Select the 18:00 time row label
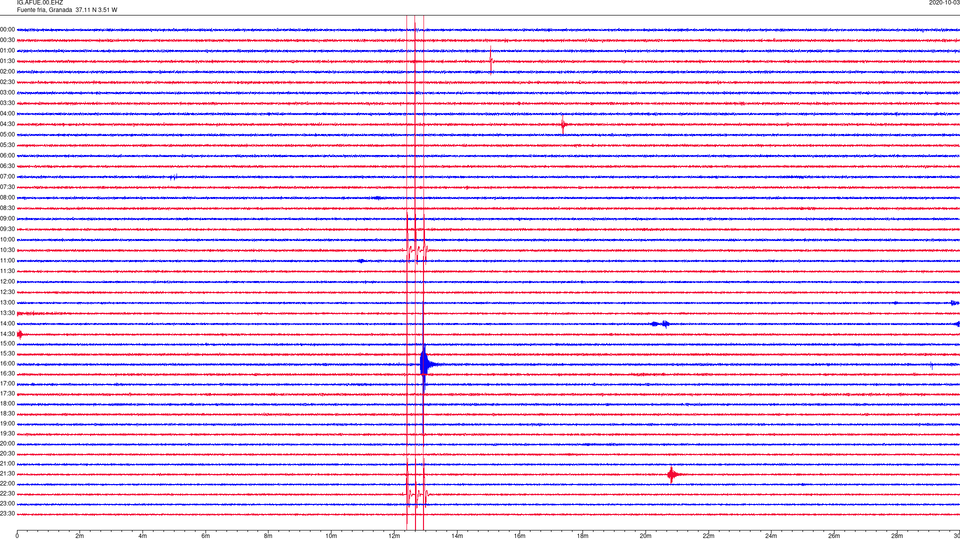This screenshot has height=540, width=960. click(8, 403)
